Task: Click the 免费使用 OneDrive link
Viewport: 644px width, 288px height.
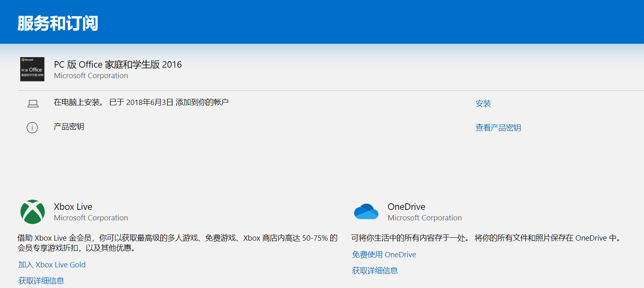Action: click(384, 255)
